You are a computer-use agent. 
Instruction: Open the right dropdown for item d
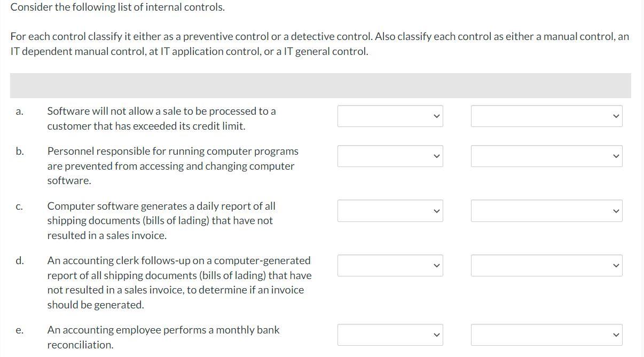coord(546,265)
